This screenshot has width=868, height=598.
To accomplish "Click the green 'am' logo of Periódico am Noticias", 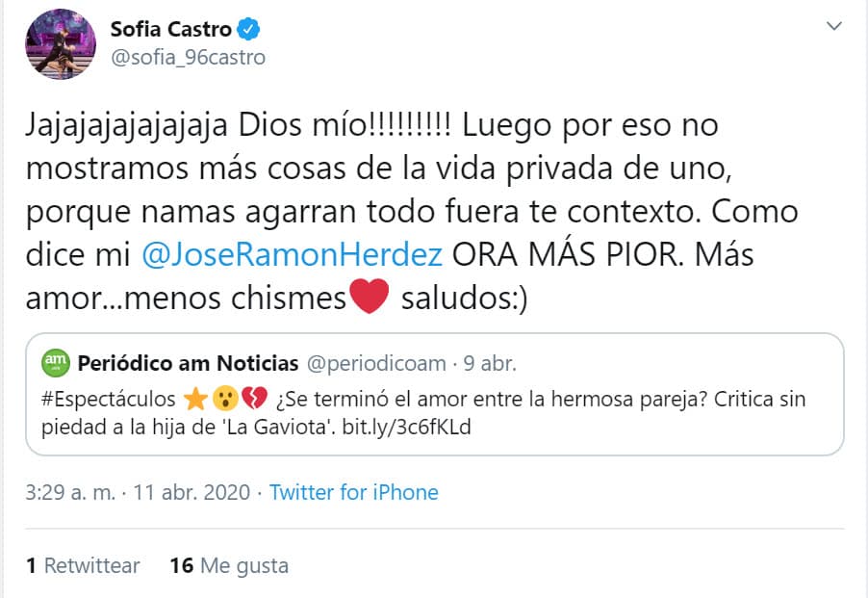I will coord(55,364).
